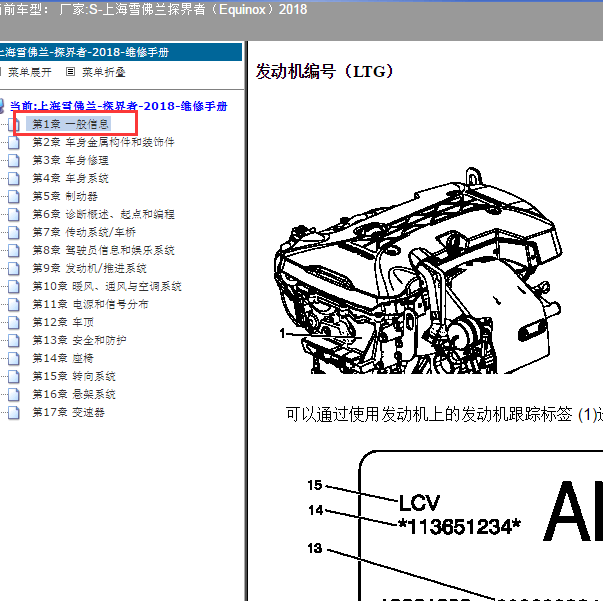The height and width of the screenshot is (601, 603).
Task: Click the page icon beside 第13章 安全和防护
Action: 14,340
